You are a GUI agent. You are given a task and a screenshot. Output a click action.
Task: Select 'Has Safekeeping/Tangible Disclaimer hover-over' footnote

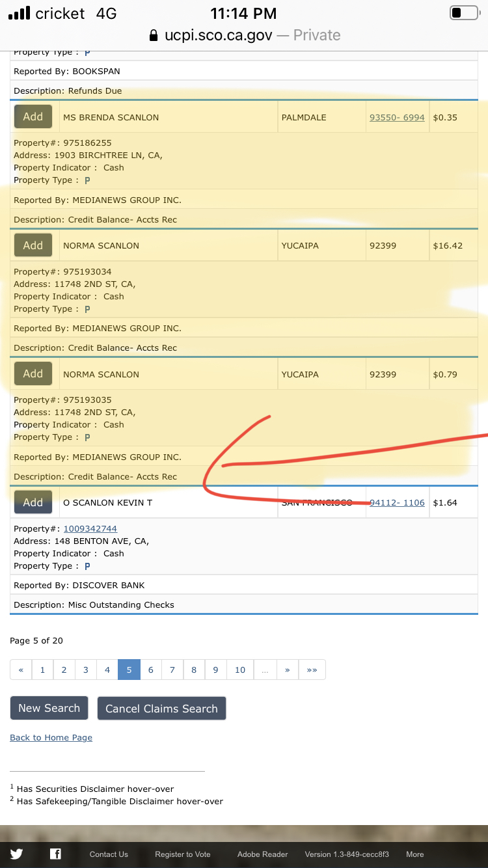point(120,802)
